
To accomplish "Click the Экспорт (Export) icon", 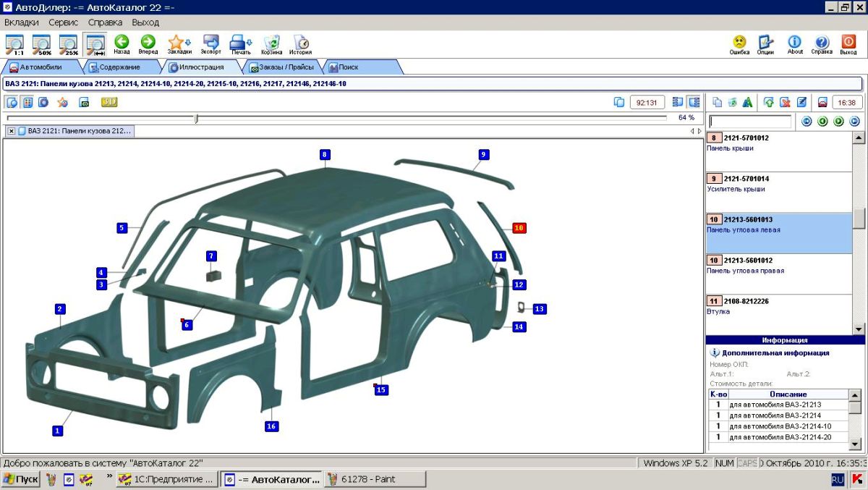I will tap(210, 42).
